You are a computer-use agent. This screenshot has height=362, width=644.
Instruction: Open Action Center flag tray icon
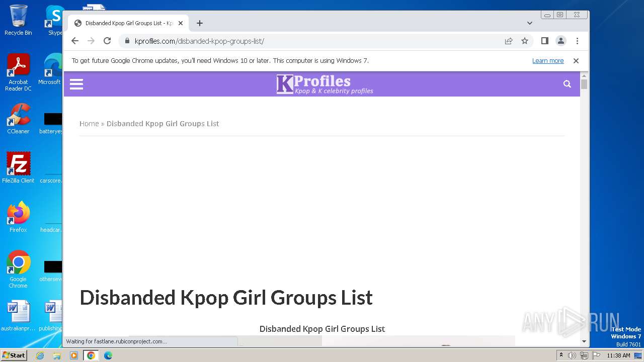click(x=595, y=355)
